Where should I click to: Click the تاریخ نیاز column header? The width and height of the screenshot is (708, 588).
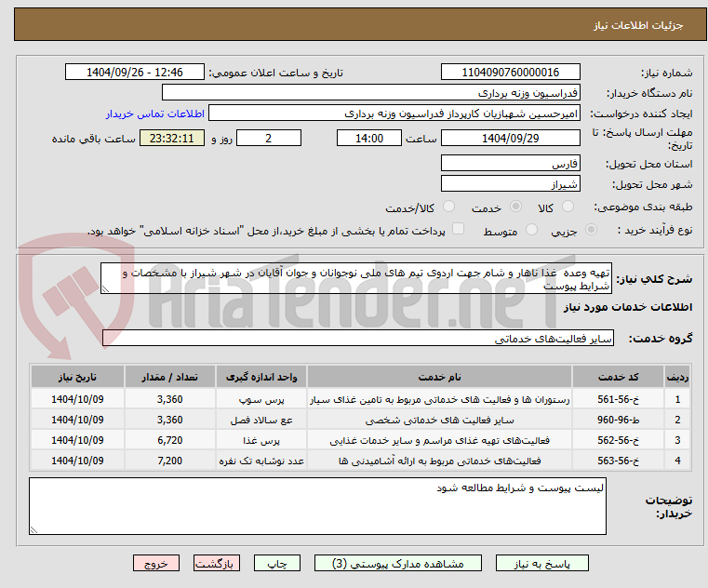point(77,377)
